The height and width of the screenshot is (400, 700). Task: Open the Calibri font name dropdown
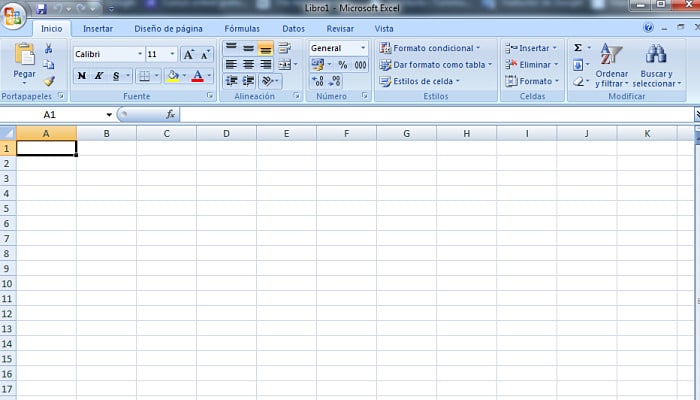coord(140,54)
